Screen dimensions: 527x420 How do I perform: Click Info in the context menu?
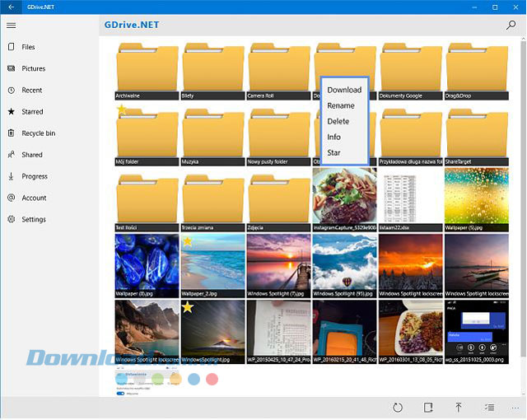tap(333, 137)
